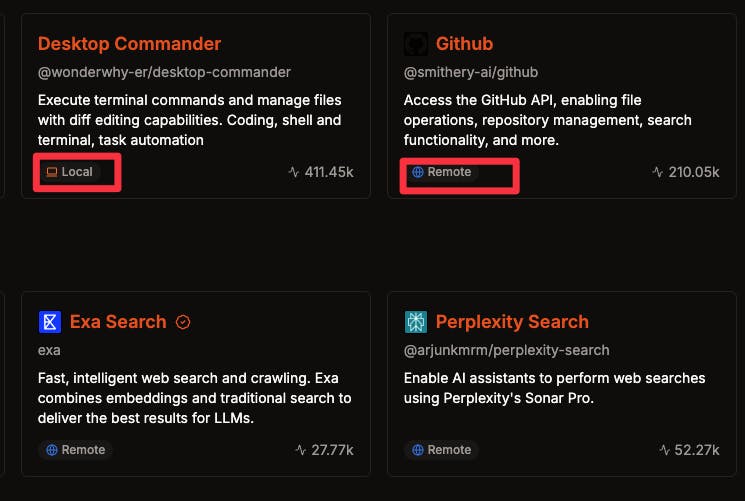
Task: Click the globe icon on Github card
Action: coord(418,172)
